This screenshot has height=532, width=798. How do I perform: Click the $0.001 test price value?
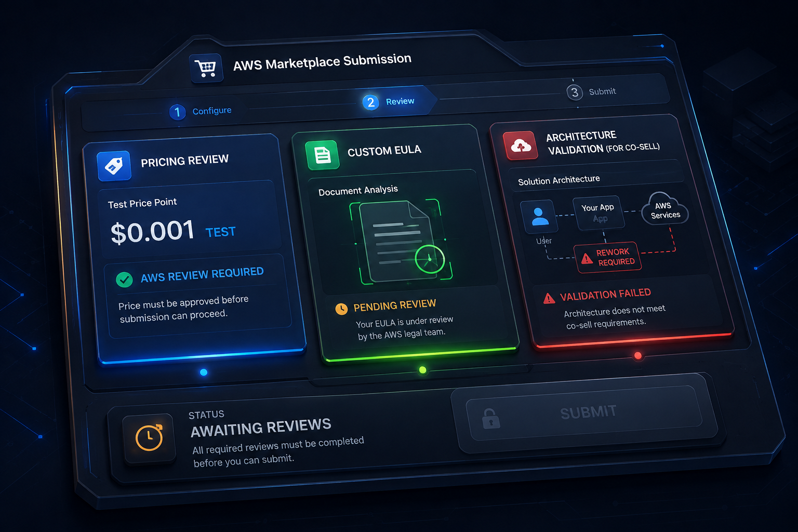coord(152,232)
